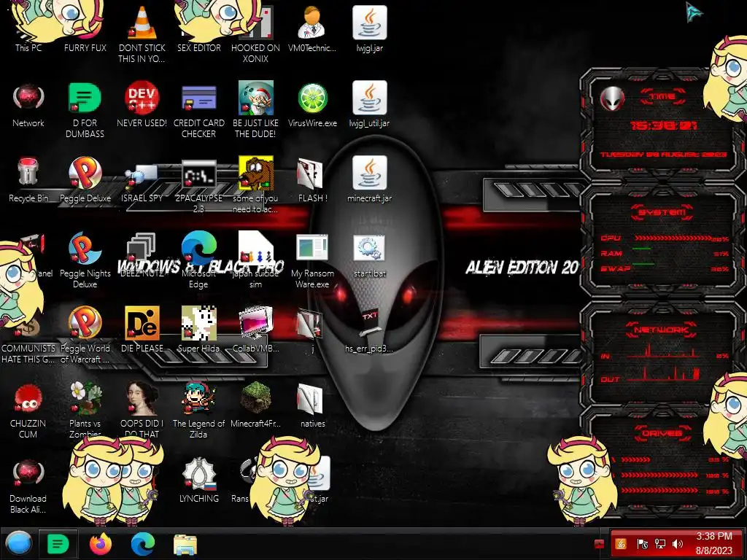Open the DONT STICK THIS IN YO... VLC cone icon
The width and height of the screenshot is (747, 560).
(x=142, y=34)
